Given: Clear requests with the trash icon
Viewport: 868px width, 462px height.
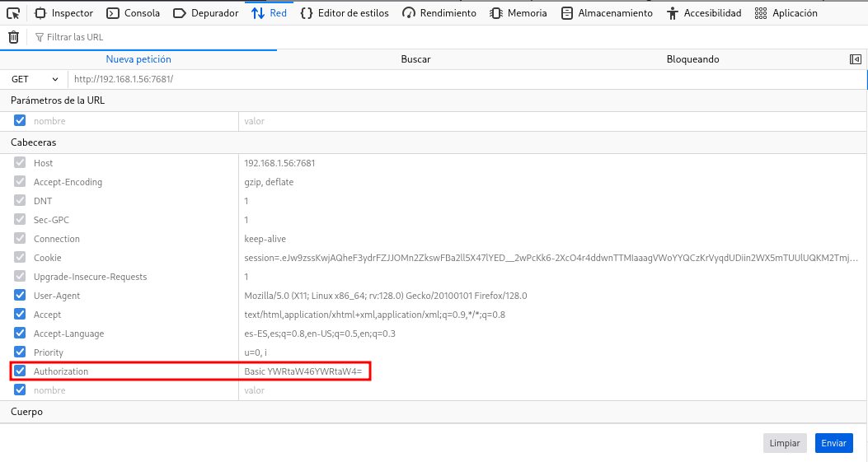Looking at the screenshot, I should 13,37.
